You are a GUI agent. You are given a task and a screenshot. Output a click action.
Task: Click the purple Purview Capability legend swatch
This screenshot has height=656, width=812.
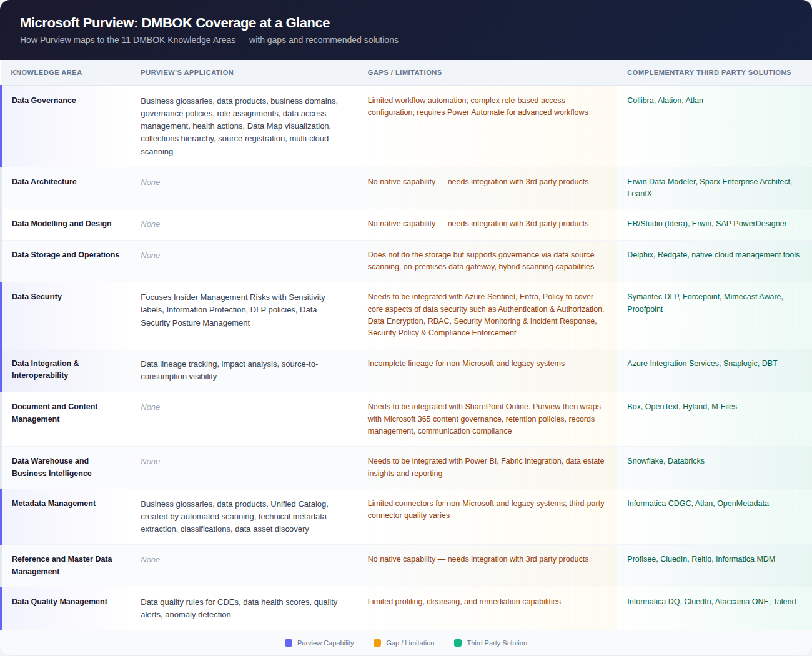[x=289, y=643]
